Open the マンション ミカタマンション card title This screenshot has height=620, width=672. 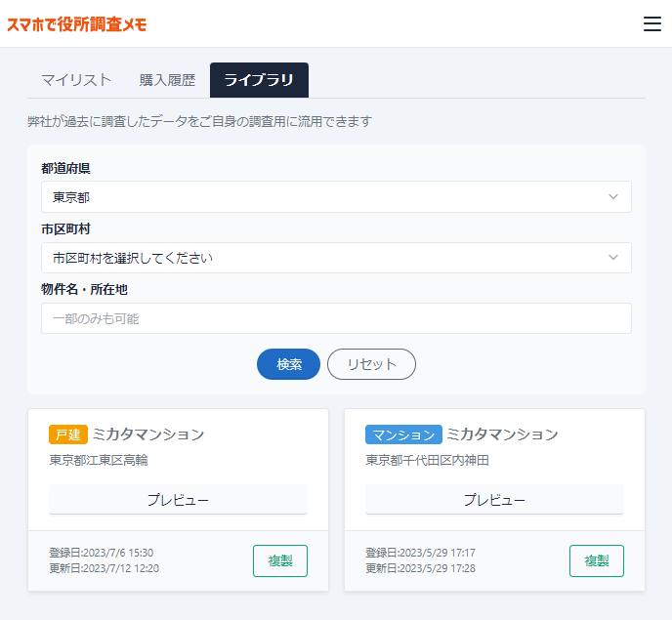[502, 434]
